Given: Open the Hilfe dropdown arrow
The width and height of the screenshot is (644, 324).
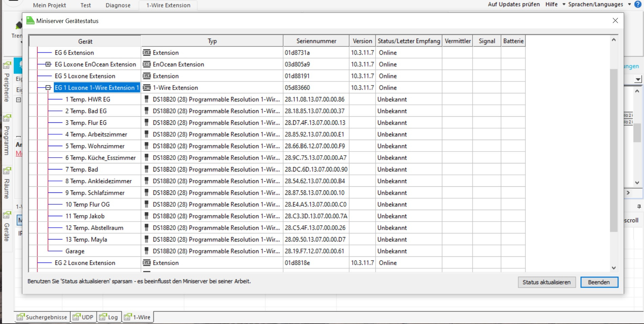Looking at the screenshot, I should (564, 4).
